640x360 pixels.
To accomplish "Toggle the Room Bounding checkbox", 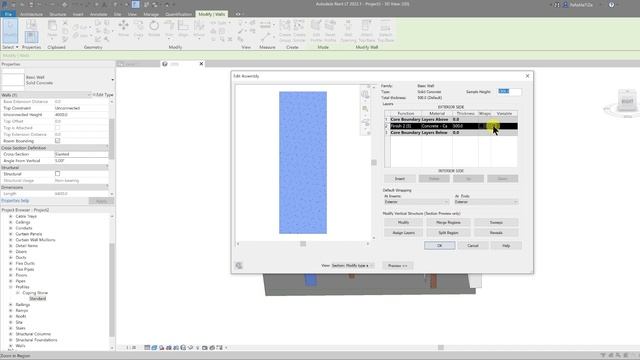I will coord(58,141).
